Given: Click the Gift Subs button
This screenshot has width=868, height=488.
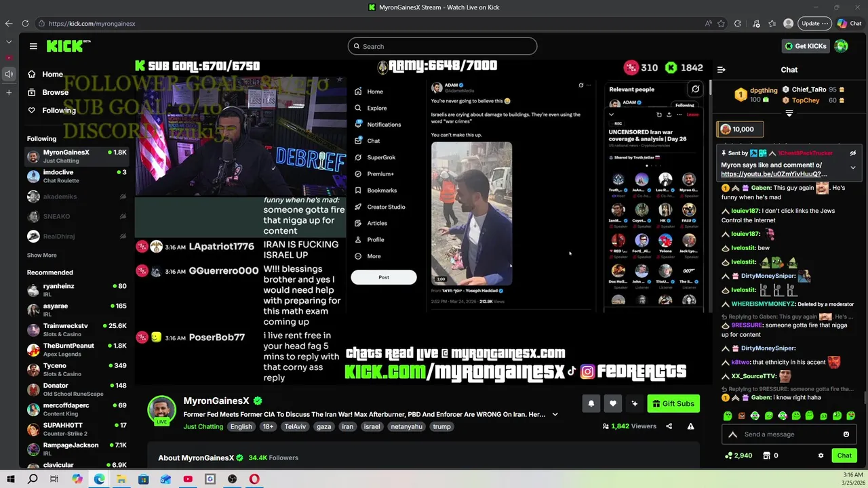Looking at the screenshot, I should (x=673, y=403).
